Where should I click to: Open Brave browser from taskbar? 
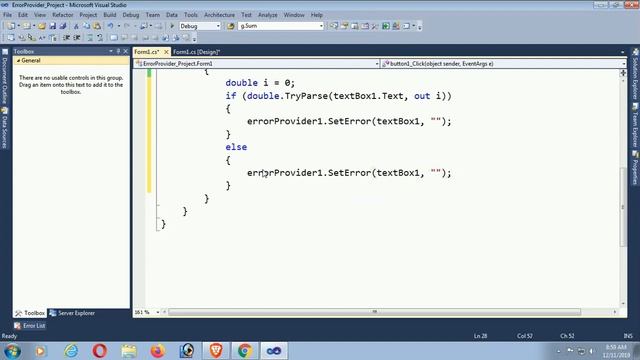(216, 351)
